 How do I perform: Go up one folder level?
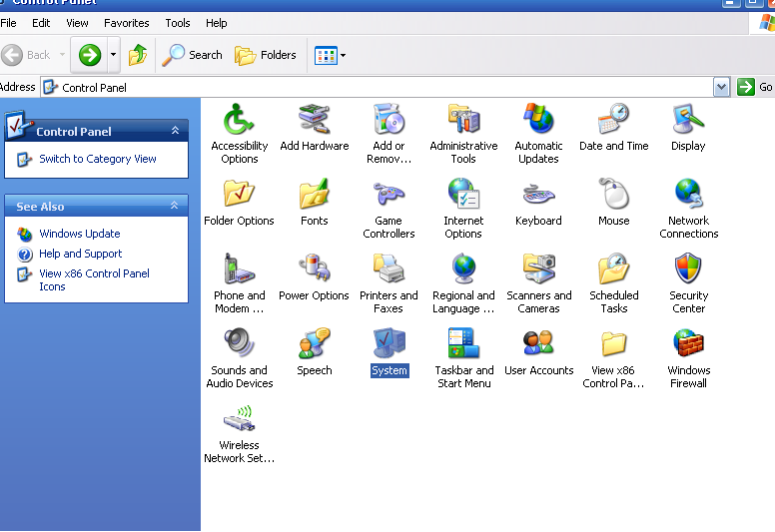coord(138,55)
